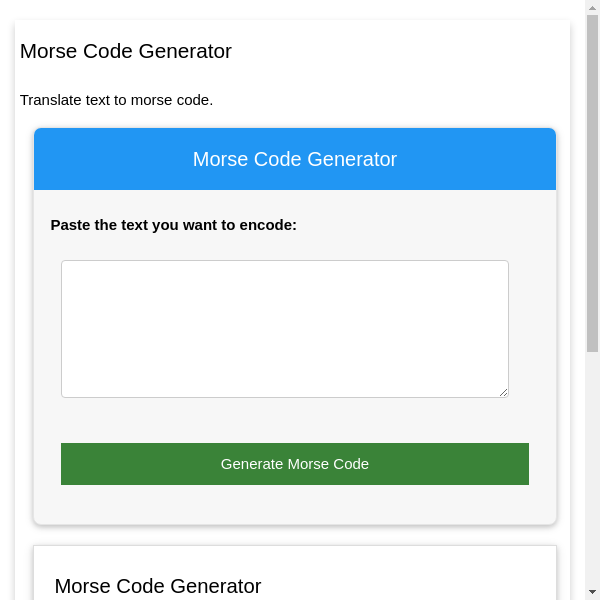This screenshot has width=600, height=600.
Task: Click the word 'encode:' in the bold label
Action: tap(268, 225)
